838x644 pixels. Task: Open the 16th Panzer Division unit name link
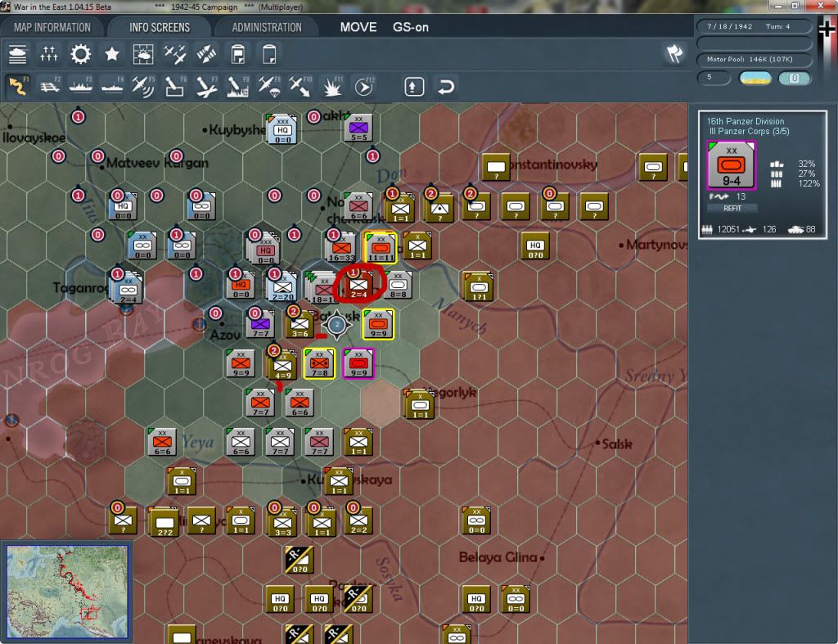click(745, 121)
